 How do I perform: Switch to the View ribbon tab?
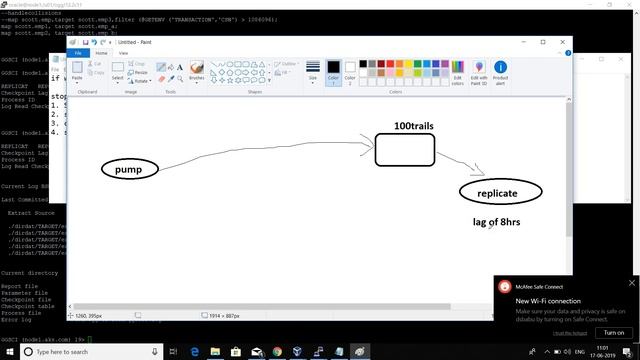coord(123,53)
